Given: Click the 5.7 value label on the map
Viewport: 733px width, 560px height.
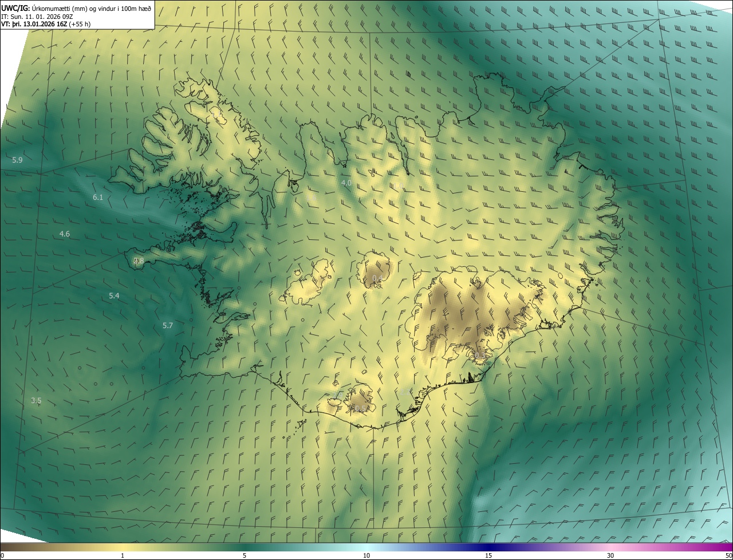Looking at the screenshot, I should tap(167, 325).
